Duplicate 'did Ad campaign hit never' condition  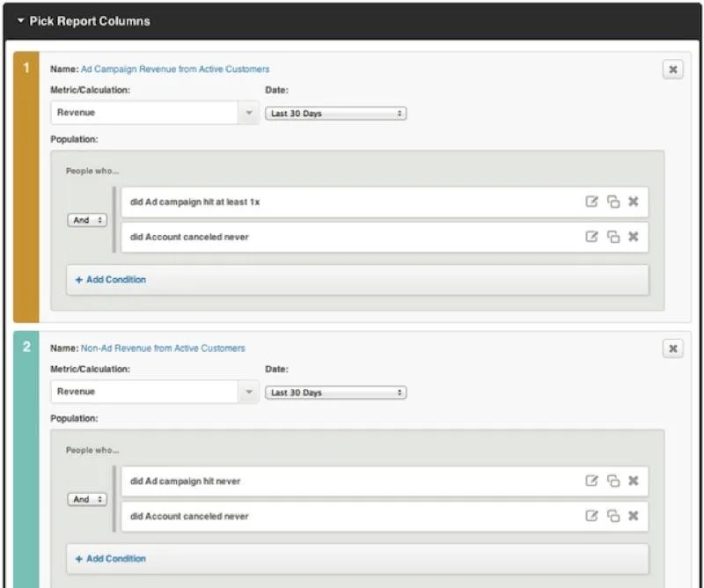point(613,481)
